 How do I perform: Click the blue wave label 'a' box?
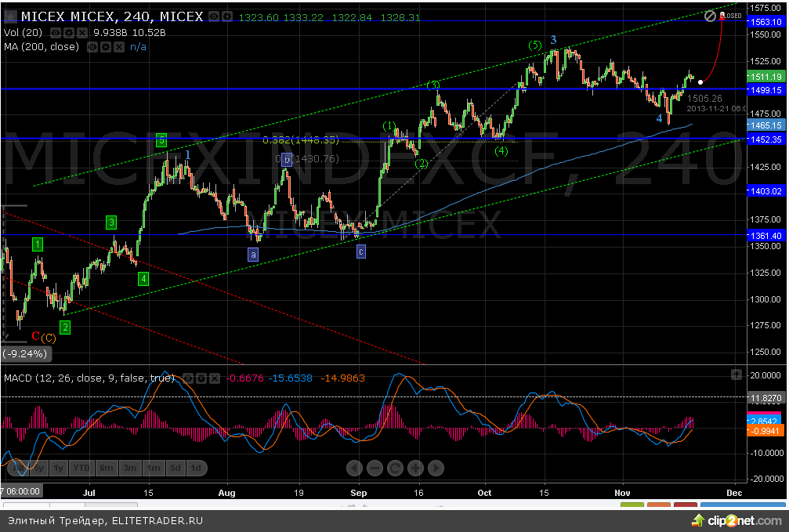point(253,255)
